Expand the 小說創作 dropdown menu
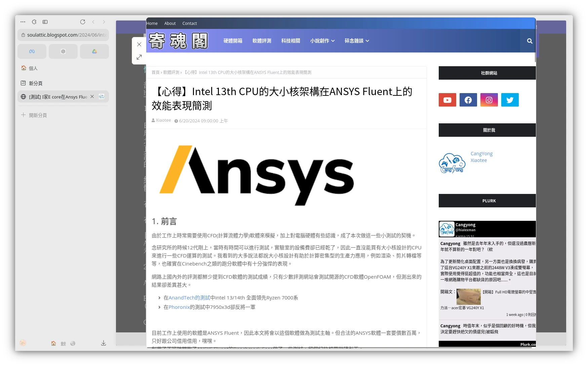The width and height of the screenshot is (588, 366). pos(322,41)
